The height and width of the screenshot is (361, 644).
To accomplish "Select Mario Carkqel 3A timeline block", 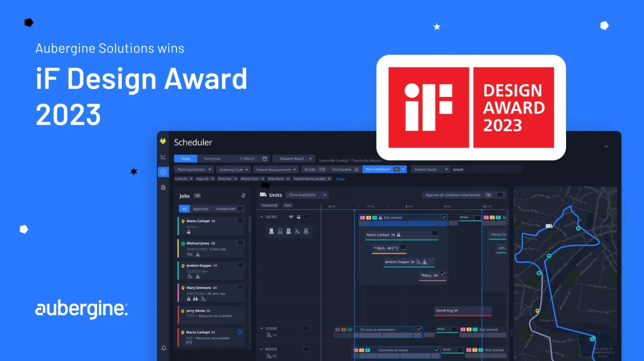I will 401,235.
